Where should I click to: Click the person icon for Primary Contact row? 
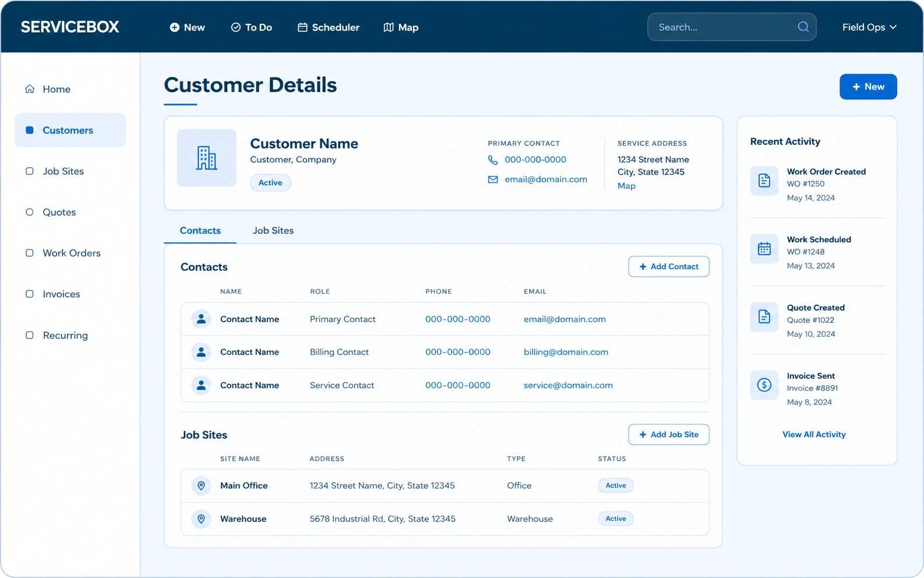[x=201, y=319]
